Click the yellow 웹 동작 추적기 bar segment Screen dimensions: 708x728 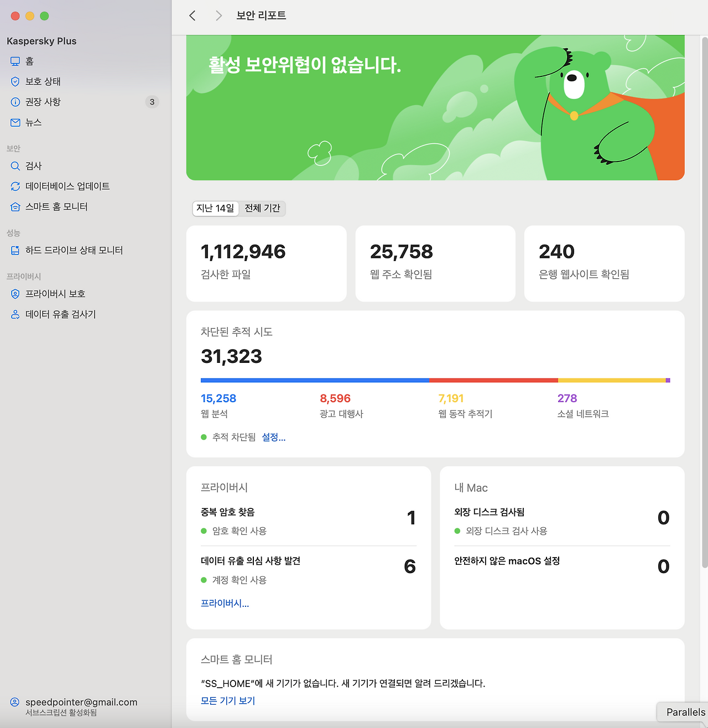[x=612, y=381]
